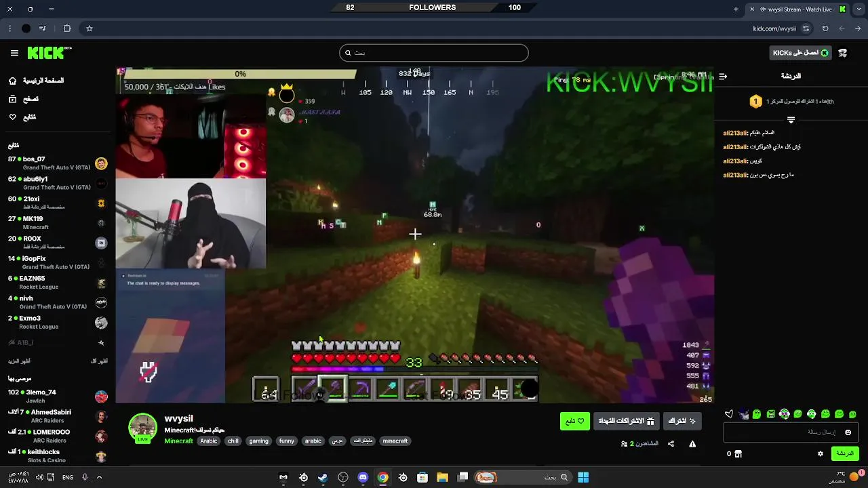
Task: Open abu6ly1 channel in sidebar
Action: (58, 183)
